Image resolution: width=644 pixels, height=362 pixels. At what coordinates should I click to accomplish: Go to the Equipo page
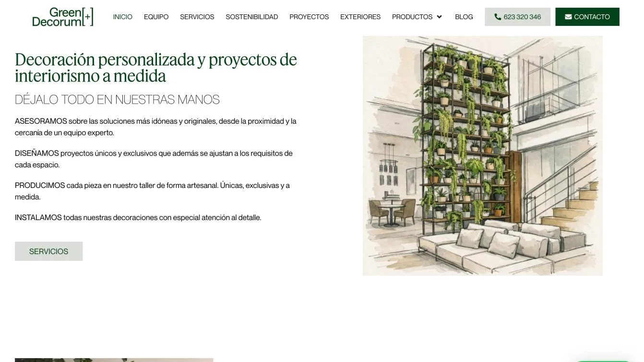point(156,17)
